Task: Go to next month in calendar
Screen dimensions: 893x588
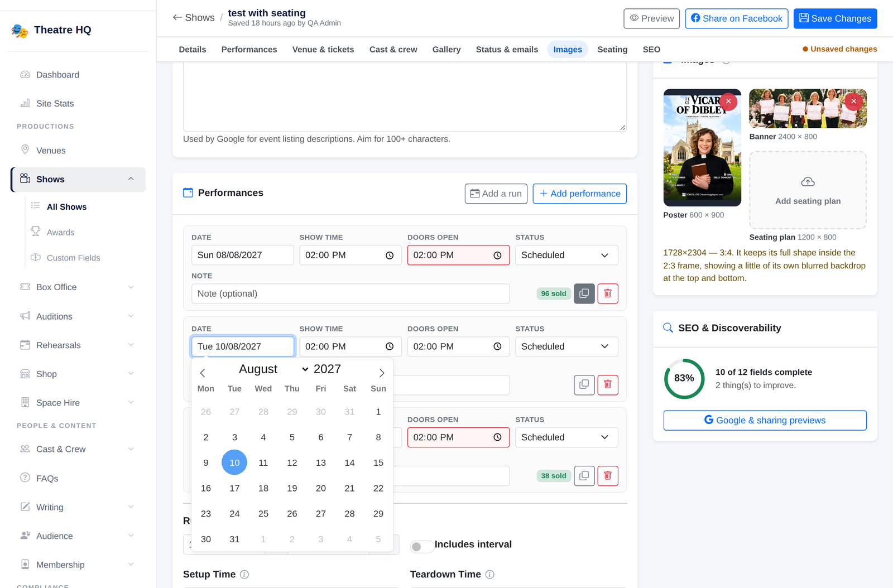Action: pos(382,373)
